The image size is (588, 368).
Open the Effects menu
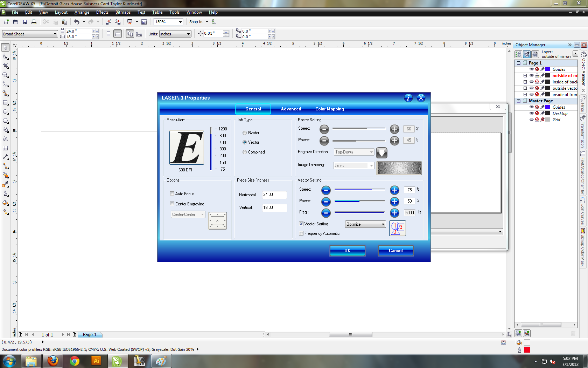click(102, 12)
